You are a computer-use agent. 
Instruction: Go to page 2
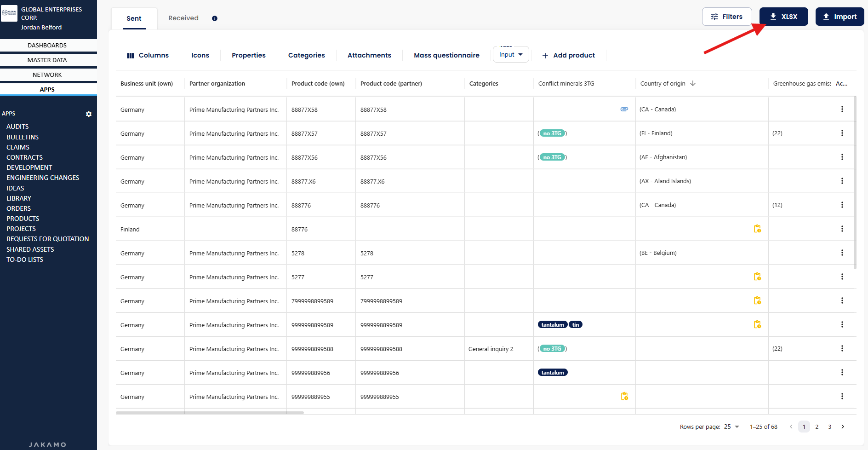[x=817, y=427]
